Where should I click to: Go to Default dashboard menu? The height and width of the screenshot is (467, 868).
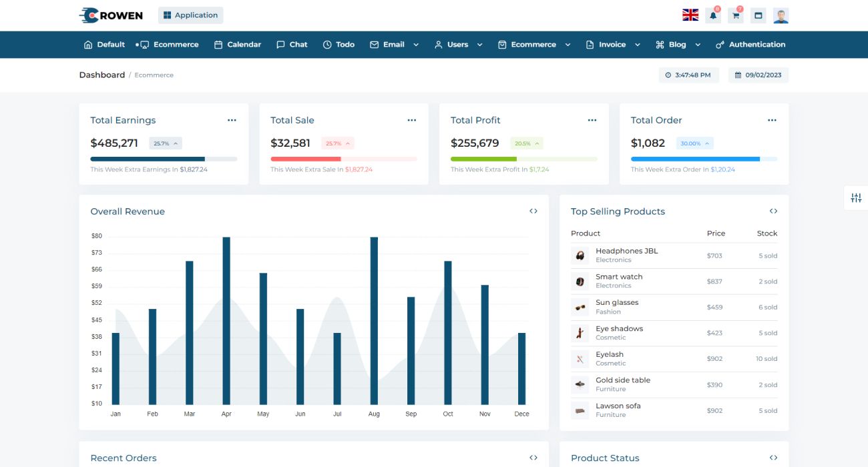(x=104, y=45)
